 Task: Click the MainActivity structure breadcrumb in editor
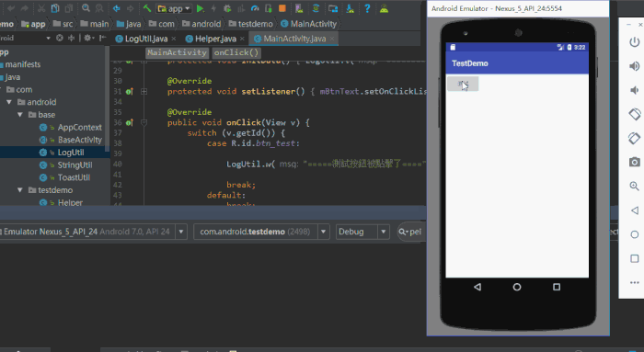pos(177,52)
